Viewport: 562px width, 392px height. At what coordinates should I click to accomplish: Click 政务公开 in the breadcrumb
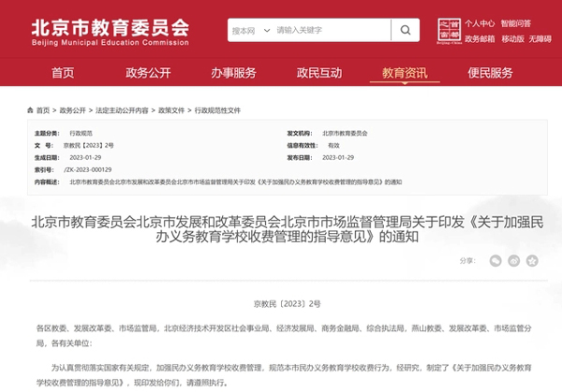point(73,110)
